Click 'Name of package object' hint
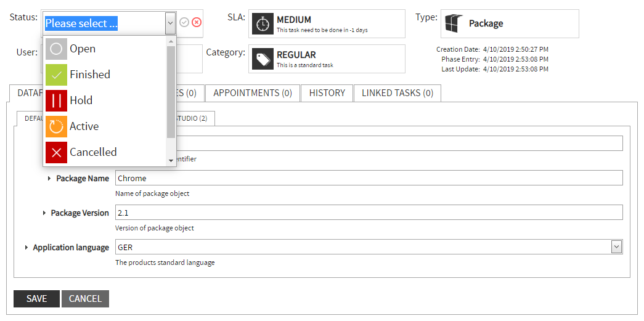 (x=152, y=193)
